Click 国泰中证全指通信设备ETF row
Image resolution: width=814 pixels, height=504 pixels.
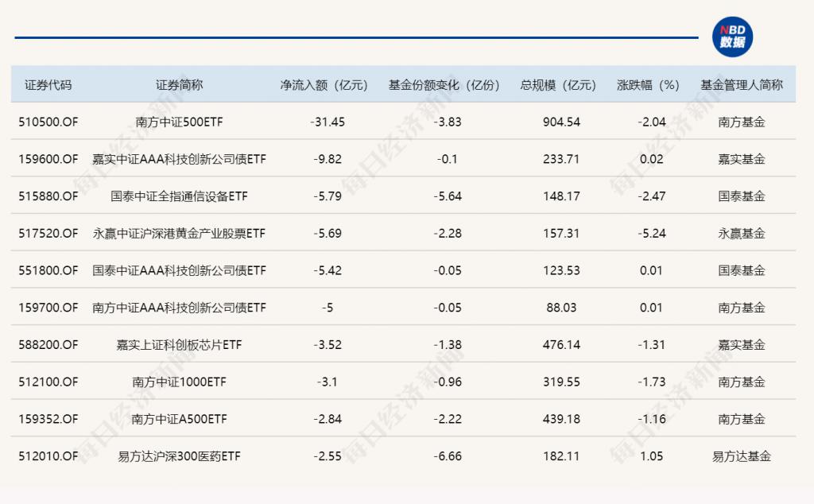(x=181, y=196)
